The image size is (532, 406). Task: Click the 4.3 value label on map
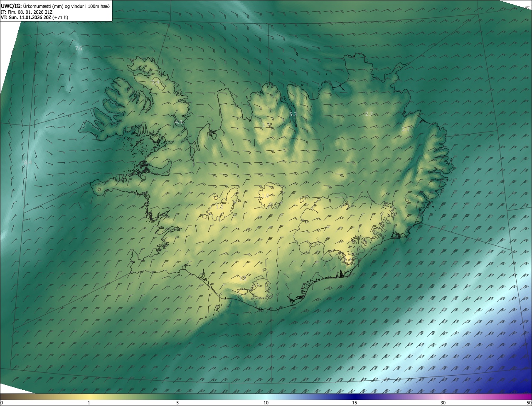pyautogui.click(x=179, y=122)
